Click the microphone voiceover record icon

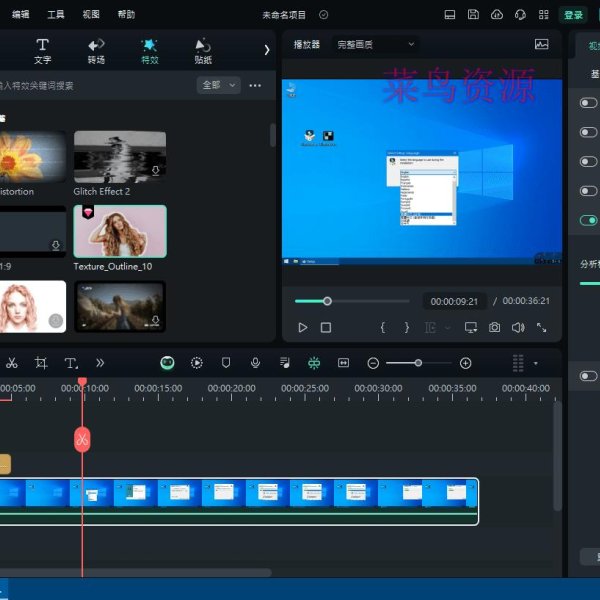(x=256, y=363)
